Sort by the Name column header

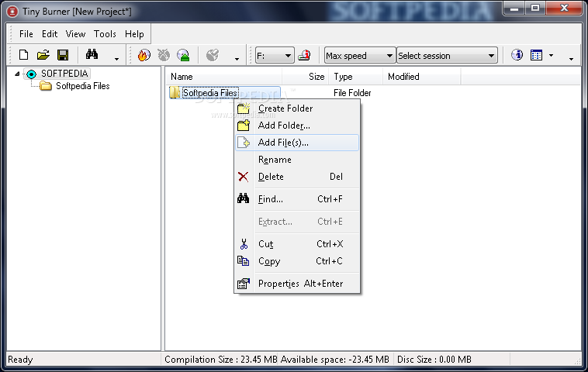(x=224, y=77)
